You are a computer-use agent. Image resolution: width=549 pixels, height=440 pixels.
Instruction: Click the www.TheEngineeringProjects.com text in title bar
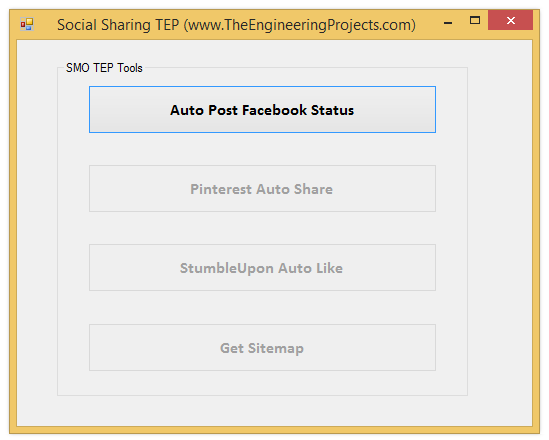click(x=300, y=25)
